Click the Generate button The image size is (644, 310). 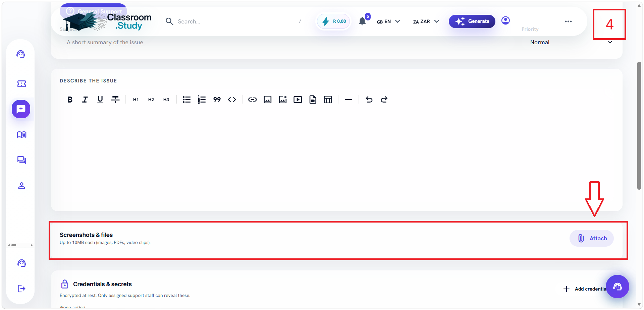pos(472,21)
